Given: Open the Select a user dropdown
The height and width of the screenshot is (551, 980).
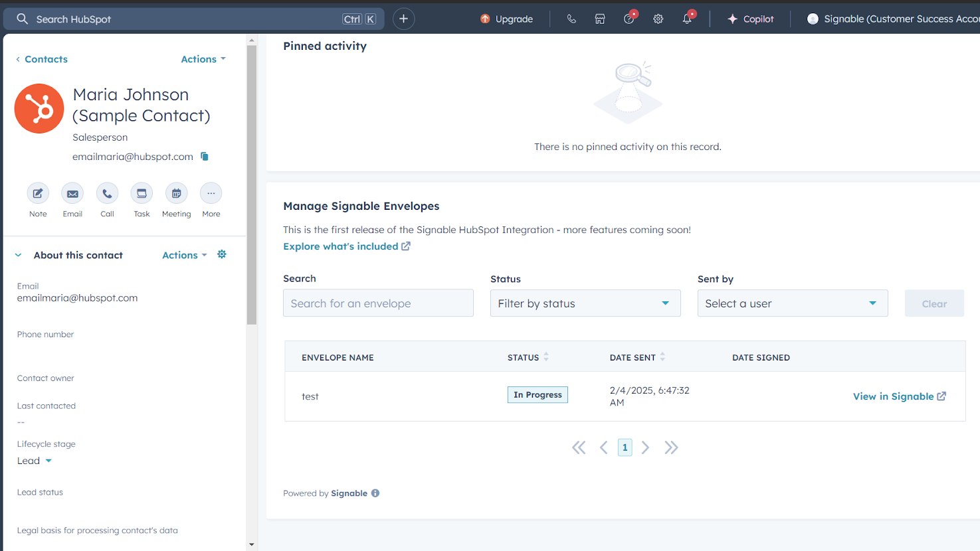Looking at the screenshot, I should click(793, 303).
